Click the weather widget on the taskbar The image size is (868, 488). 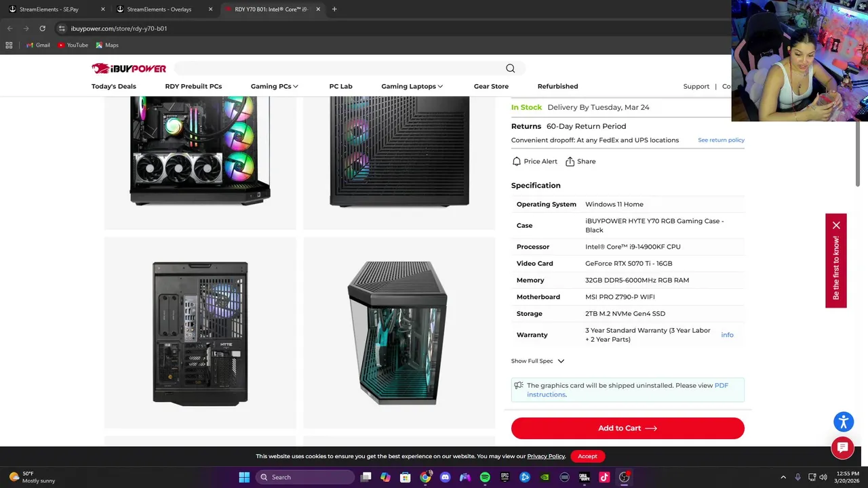31,477
